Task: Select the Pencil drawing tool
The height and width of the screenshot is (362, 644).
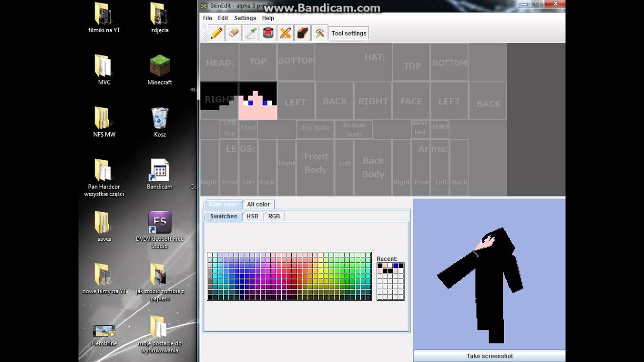Action: pyautogui.click(x=216, y=33)
